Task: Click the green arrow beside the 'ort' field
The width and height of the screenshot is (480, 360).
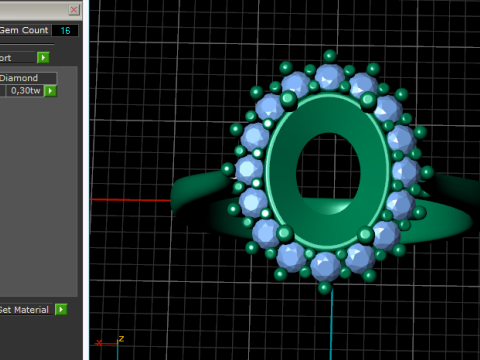Action: click(x=43, y=57)
